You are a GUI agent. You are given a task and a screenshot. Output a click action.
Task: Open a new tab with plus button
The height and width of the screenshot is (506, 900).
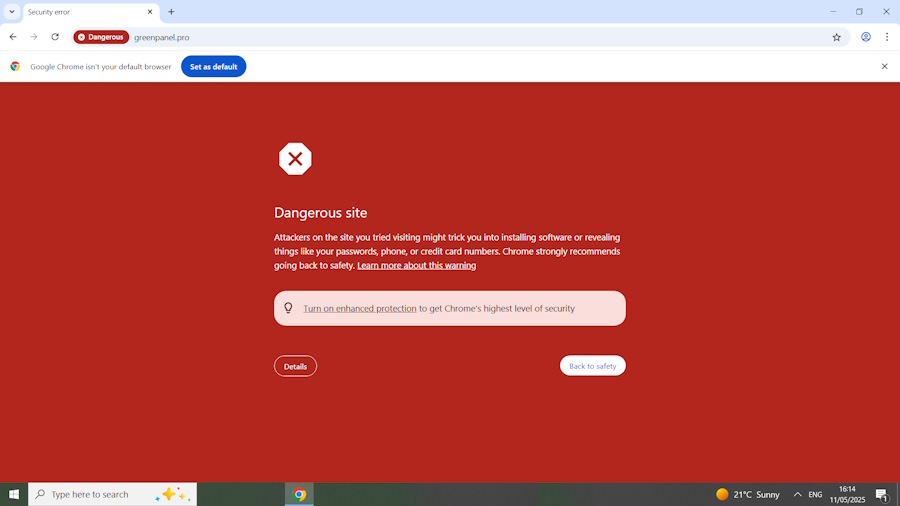(x=171, y=12)
